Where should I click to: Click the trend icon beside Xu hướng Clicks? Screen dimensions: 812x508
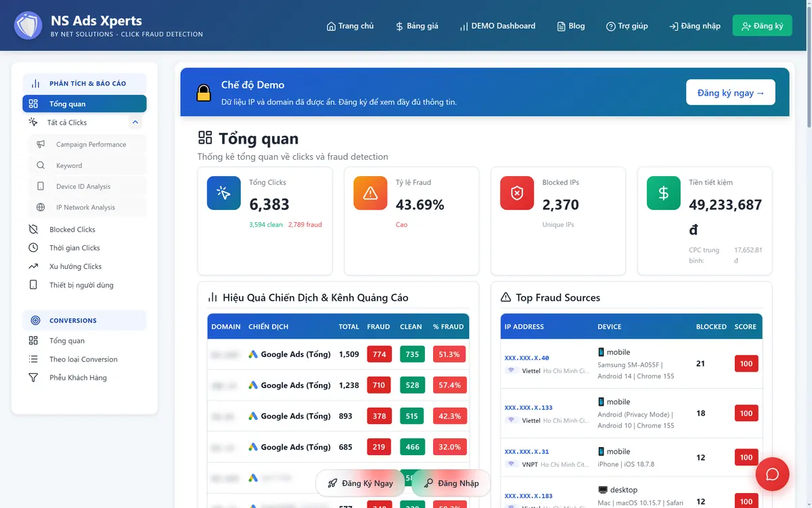click(33, 266)
